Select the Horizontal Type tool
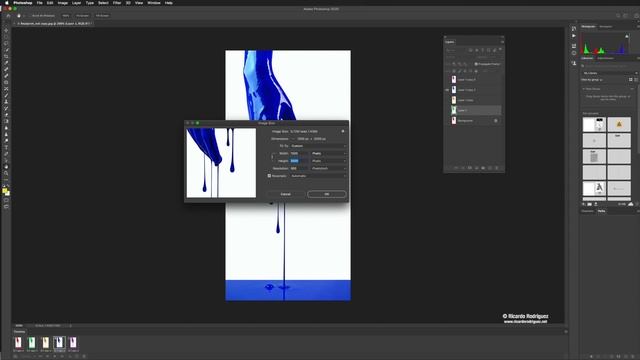This screenshot has width=640, height=360. pos(6,147)
